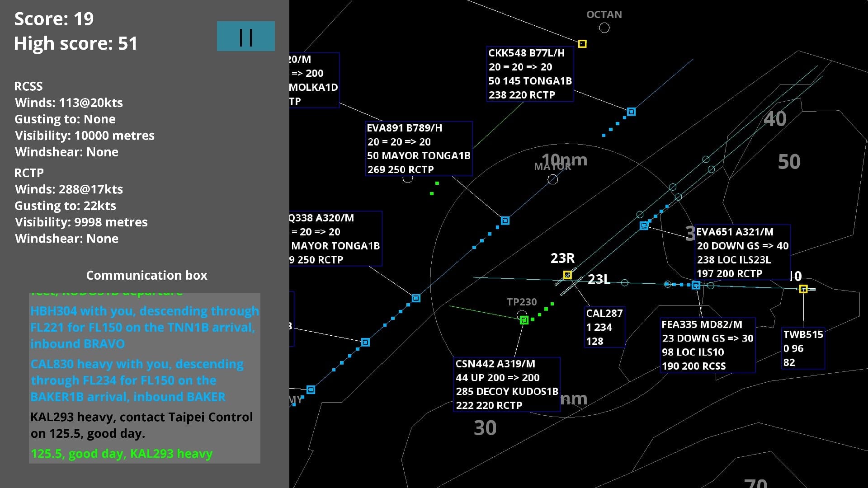Select yellow aircraft icon near OCTAN
The image size is (868, 488).
582,44
